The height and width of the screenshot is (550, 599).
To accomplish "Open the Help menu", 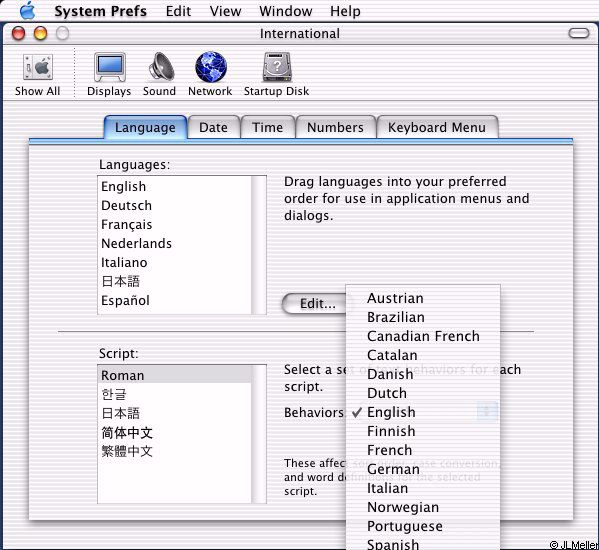I will point(345,11).
